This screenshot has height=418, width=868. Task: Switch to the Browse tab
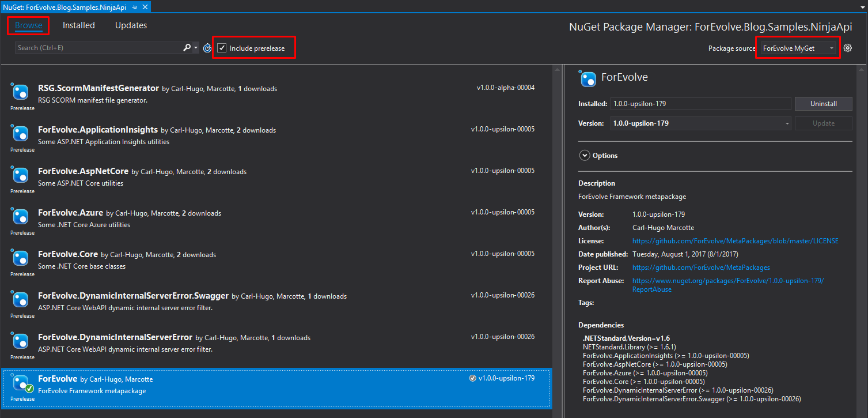29,25
